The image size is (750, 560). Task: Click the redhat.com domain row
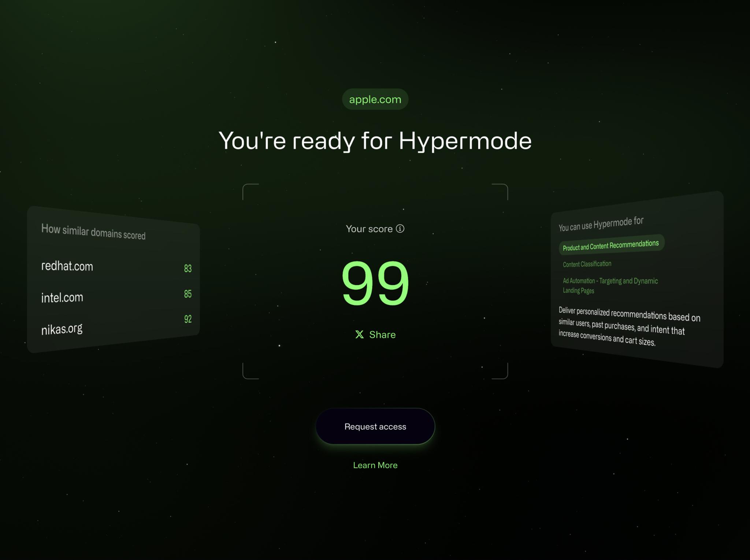coord(67,266)
